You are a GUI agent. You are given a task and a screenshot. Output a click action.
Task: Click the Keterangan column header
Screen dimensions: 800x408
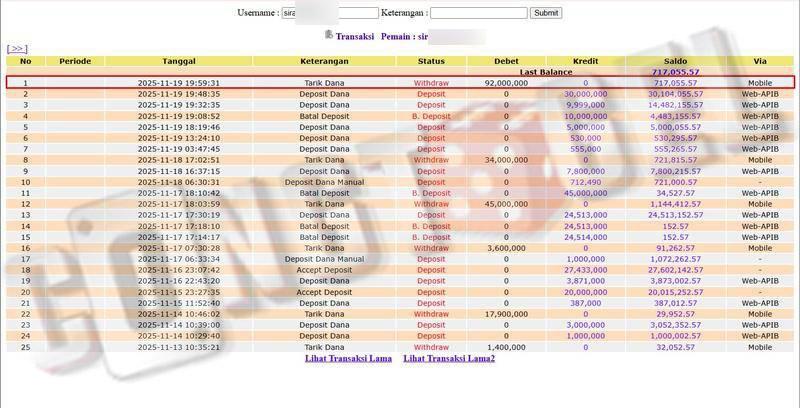tap(324, 61)
